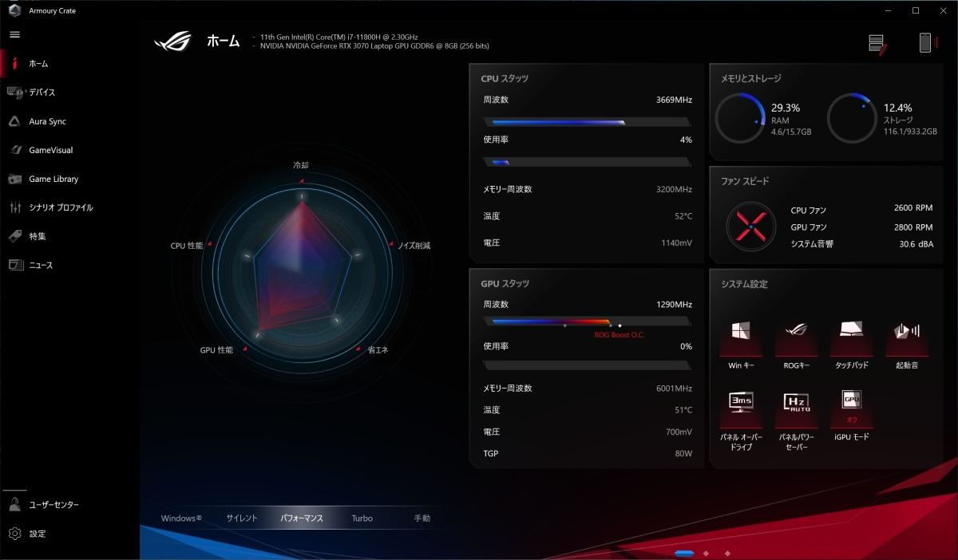Click the ROG logo in header
Image resolution: width=958 pixels, height=560 pixels.
tap(173, 41)
